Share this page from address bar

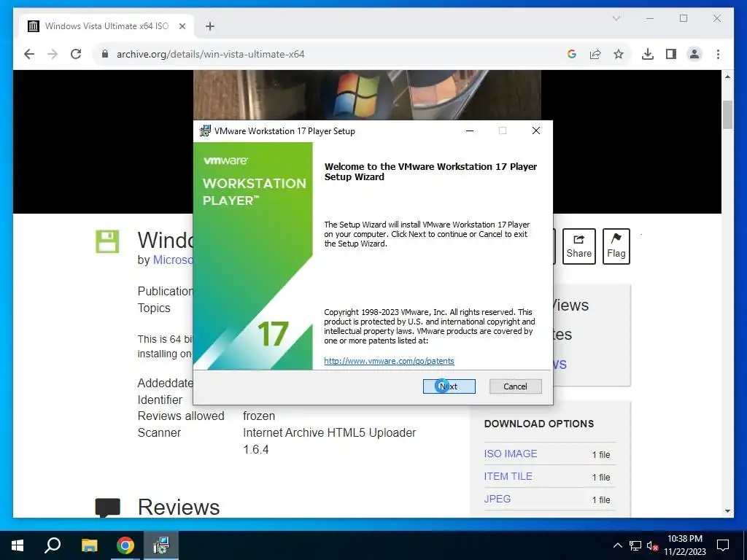(x=595, y=54)
